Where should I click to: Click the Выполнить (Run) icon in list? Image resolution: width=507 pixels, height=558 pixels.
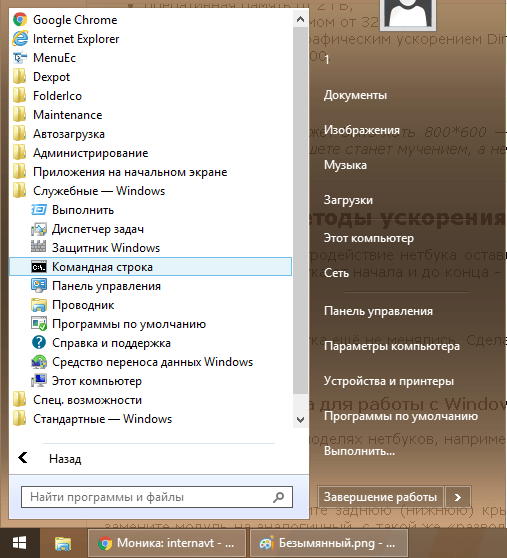point(39,210)
